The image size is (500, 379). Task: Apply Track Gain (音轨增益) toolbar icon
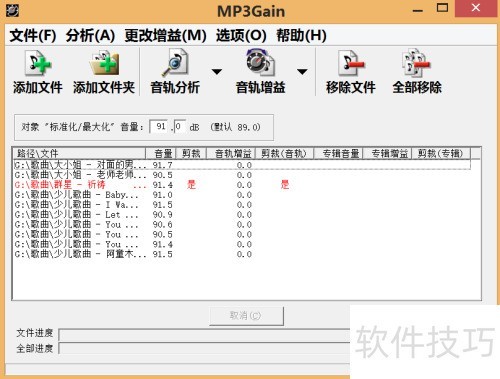pyautogui.click(x=260, y=63)
